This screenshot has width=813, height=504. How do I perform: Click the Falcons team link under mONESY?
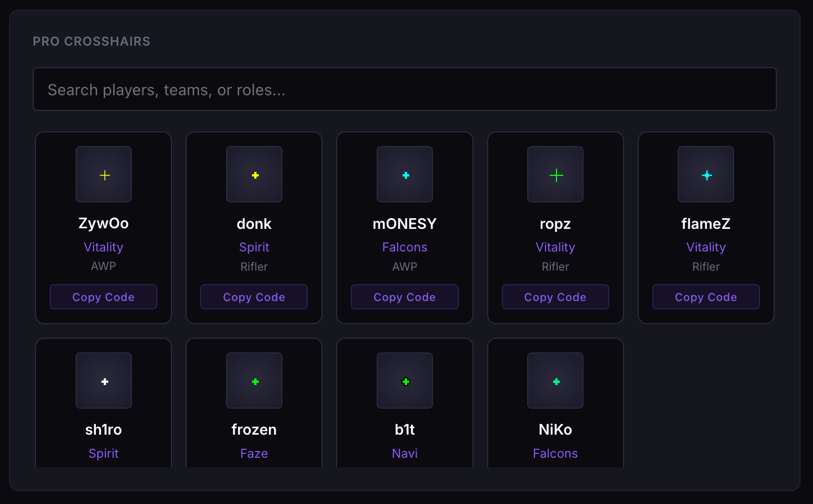coord(405,247)
